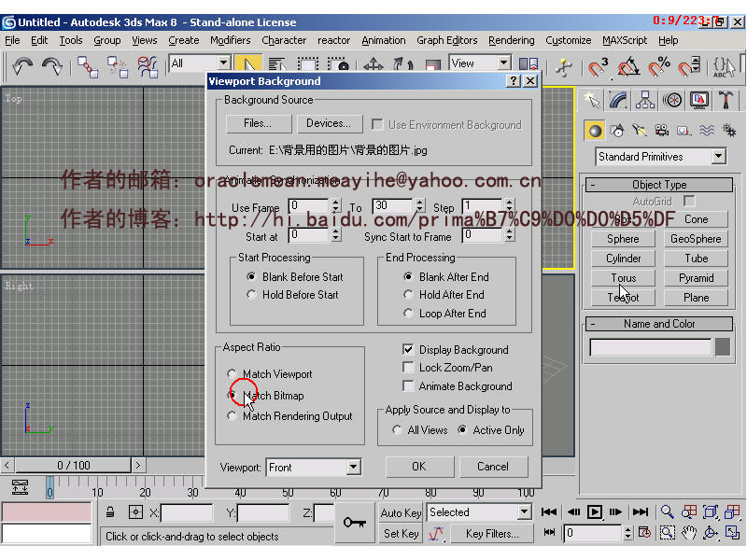Activate the Select Object arrow tool

(x=247, y=65)
